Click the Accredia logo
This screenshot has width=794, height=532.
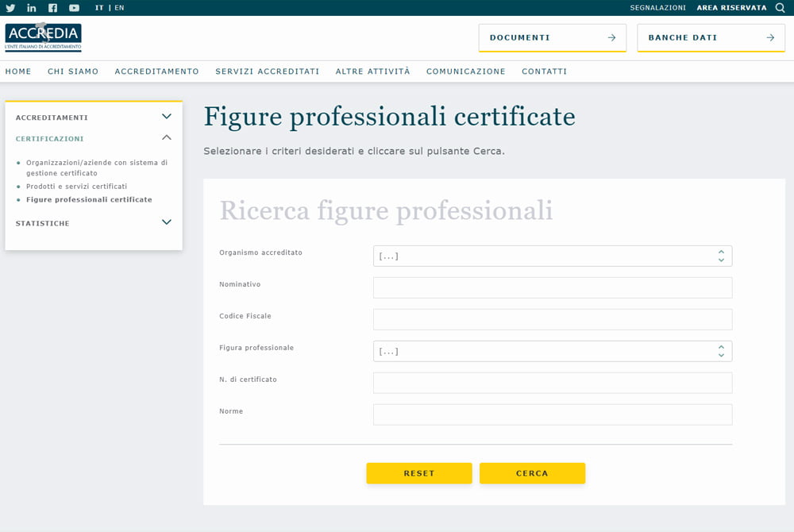coord(43,37)
